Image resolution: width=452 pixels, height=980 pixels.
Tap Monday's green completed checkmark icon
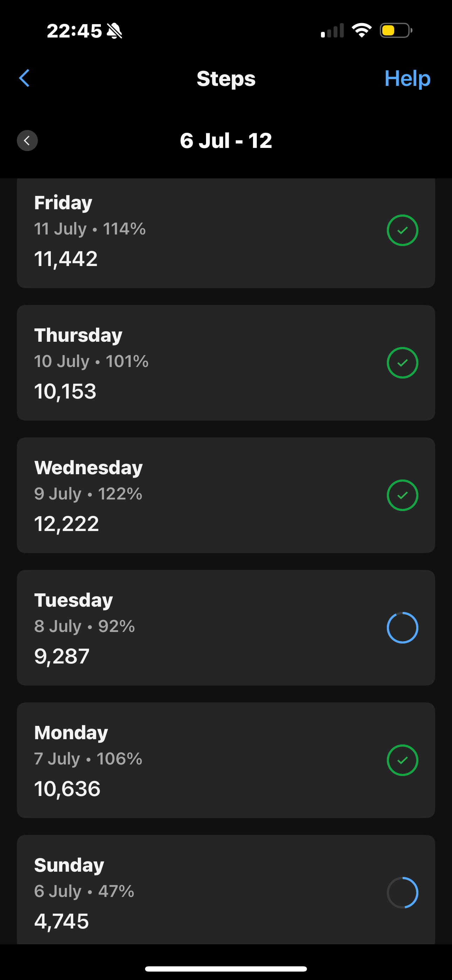coord(402,760)
